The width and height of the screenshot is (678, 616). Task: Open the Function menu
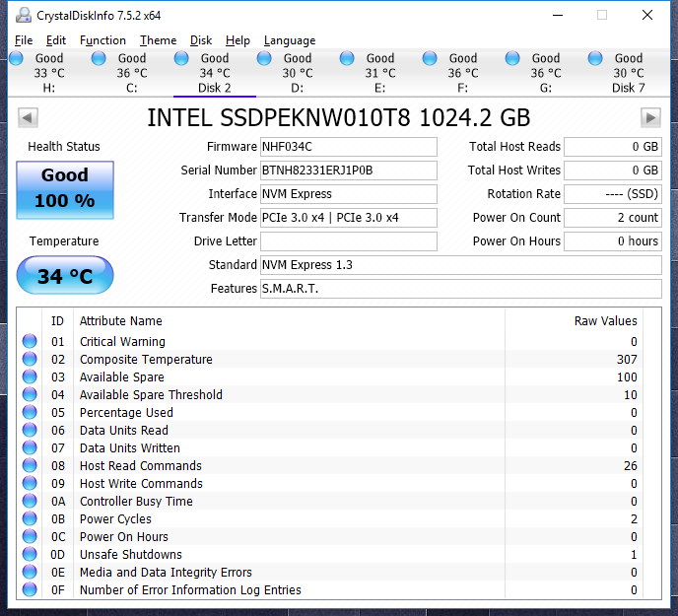[102, 40]
